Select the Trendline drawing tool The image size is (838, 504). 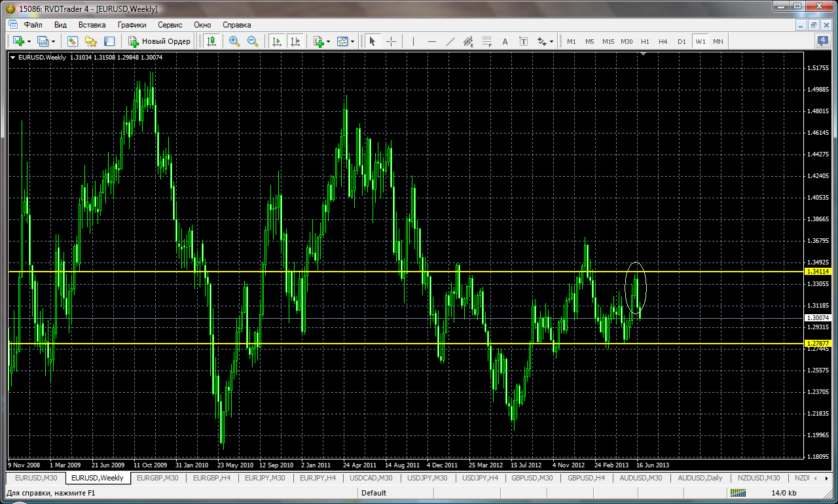point(450,41)
